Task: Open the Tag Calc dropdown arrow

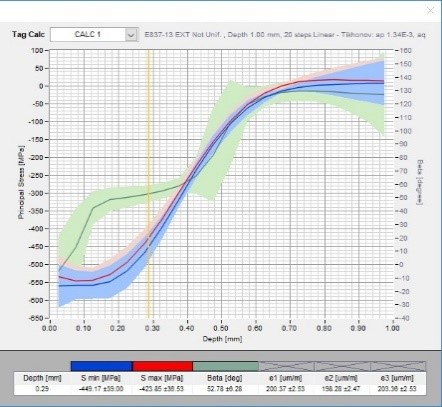Action: click(x=131, y=35)
